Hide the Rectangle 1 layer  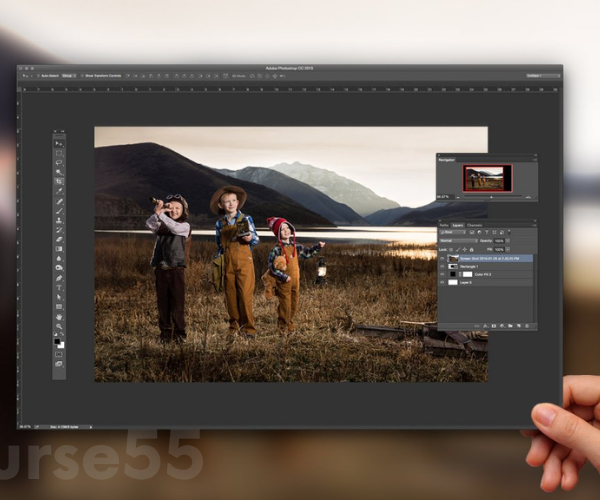(x=442, y=266)
